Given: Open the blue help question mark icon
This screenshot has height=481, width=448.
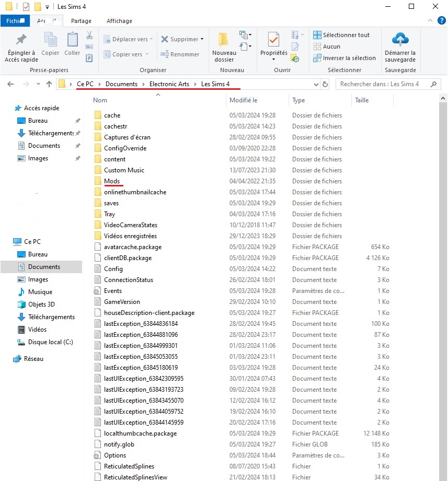Looking at the screenshot, I should (442, 20).
